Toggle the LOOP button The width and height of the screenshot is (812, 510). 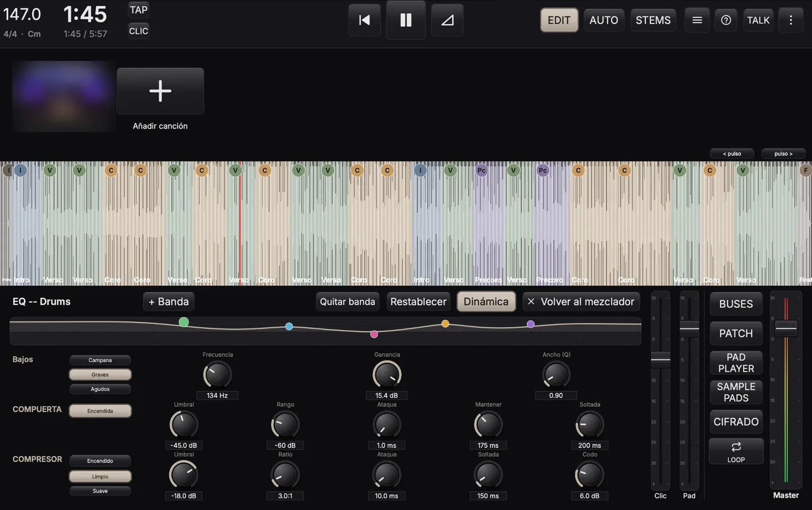tap(736, 451)
